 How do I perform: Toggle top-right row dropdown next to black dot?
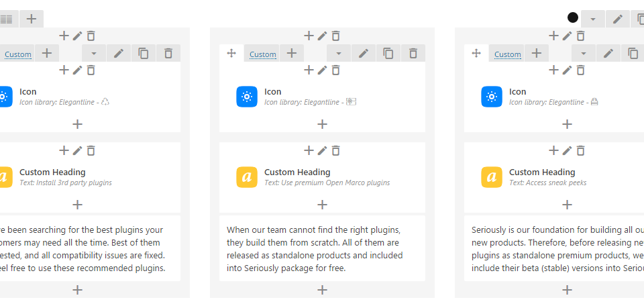coord(592,19)
